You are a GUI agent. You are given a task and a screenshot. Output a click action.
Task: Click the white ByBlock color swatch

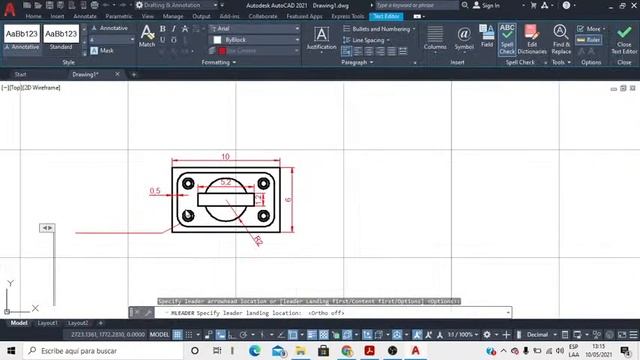pos(217,40)
